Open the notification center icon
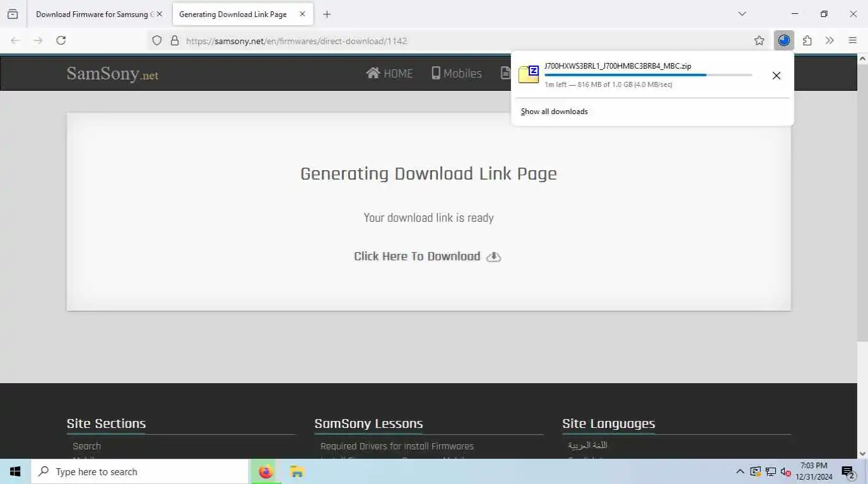Screen dimensions: 868x484 pyautogui.click(x=848, y=471)
